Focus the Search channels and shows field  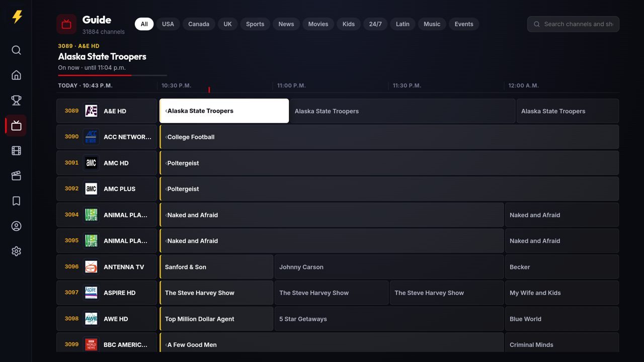(573, 24)
